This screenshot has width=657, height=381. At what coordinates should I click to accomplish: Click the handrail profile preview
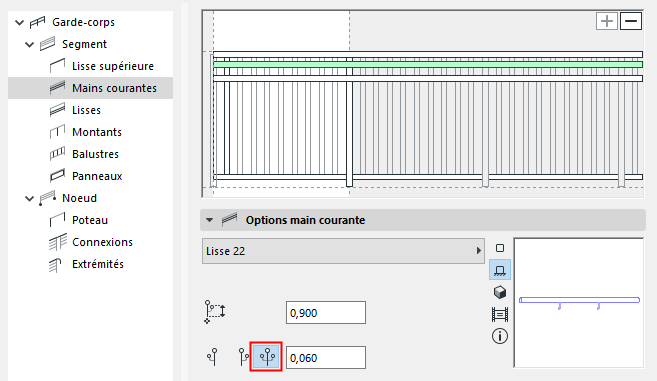(579, 303)
